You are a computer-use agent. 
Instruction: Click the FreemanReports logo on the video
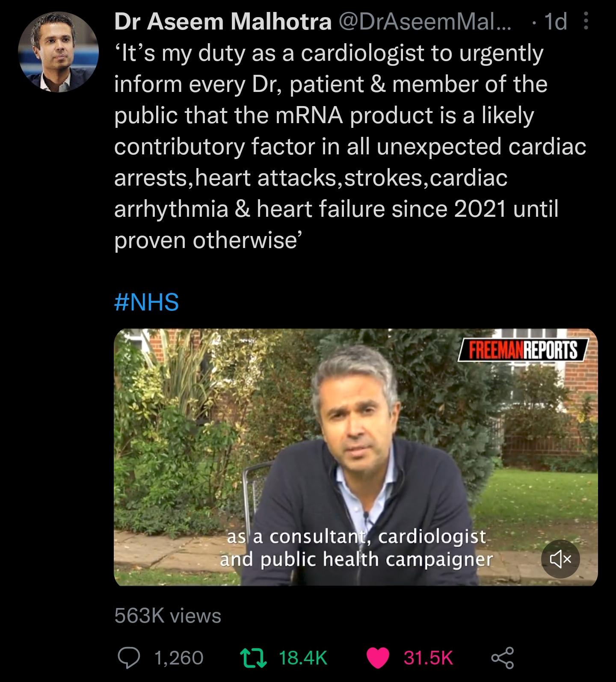coord(523,350)
